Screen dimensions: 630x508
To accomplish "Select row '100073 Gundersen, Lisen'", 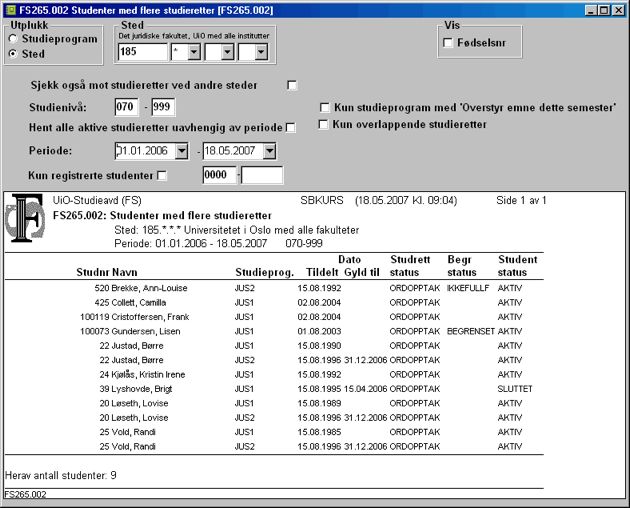I will coord(274,332).
